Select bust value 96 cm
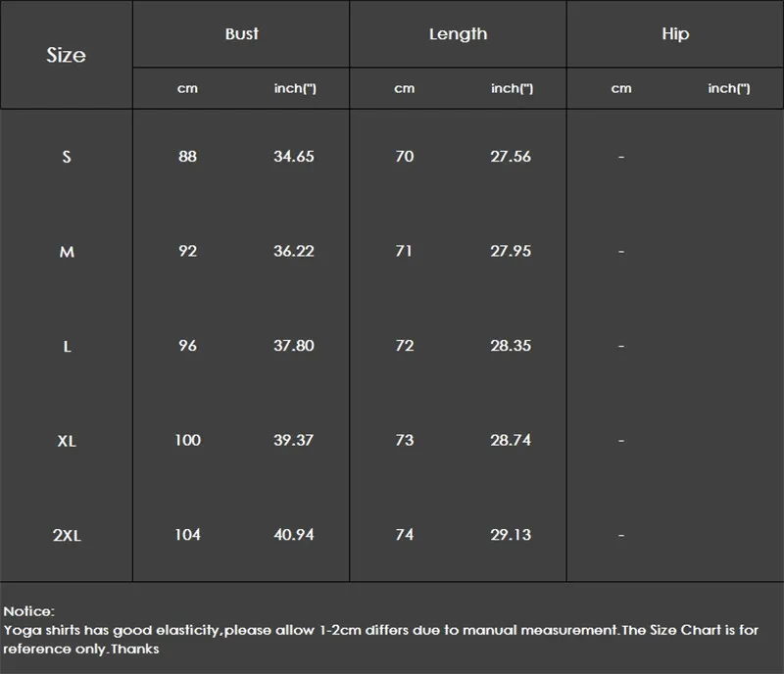Viewport: 784px width, 674px height. tap(187, 346)
